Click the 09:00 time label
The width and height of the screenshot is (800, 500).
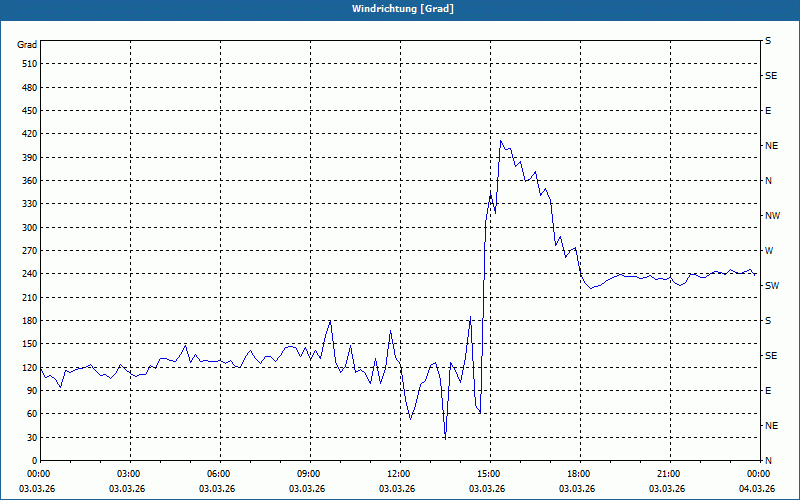coord(310,474)
